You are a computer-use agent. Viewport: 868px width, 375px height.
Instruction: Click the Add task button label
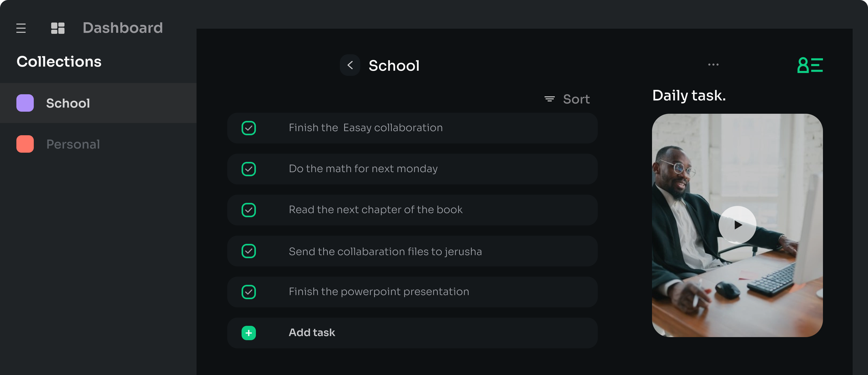(x=312, y=332)
